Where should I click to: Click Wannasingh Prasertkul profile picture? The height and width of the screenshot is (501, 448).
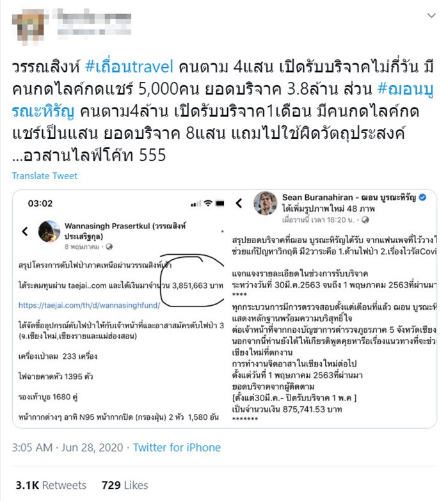pyautogui.click(x=49, y=231)
